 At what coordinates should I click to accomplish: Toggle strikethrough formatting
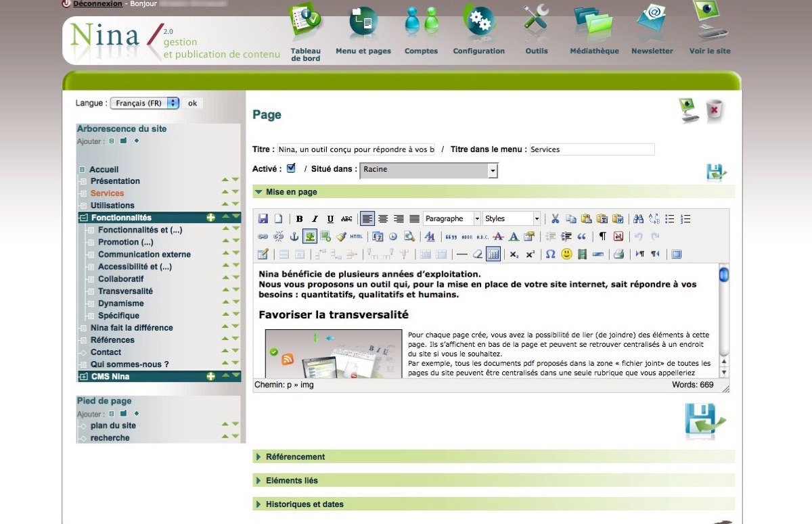tap(346, 218)
